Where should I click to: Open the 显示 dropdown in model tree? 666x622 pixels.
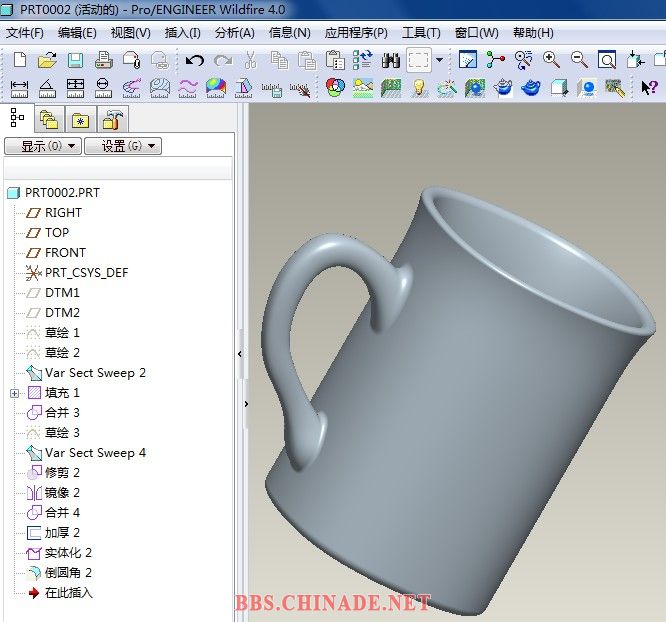click(41, 146)
